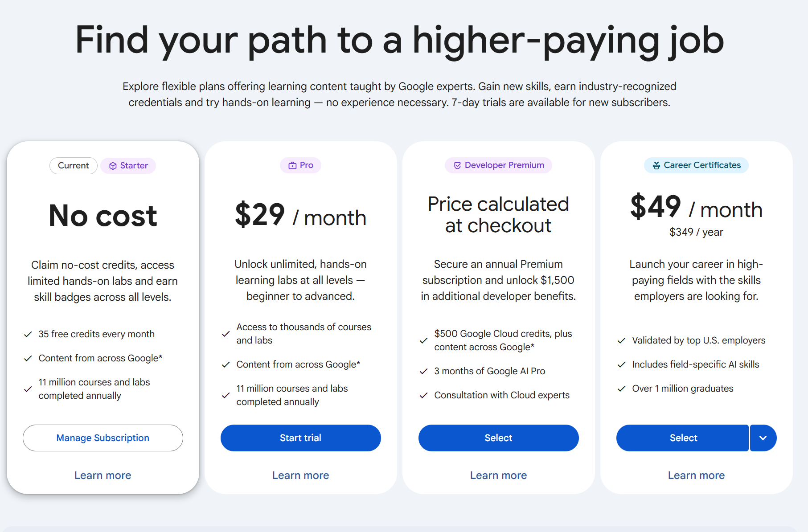Open Learn more under Career Certificates
The width and height of the screenshot is (808, 532).
pos(697,475)
